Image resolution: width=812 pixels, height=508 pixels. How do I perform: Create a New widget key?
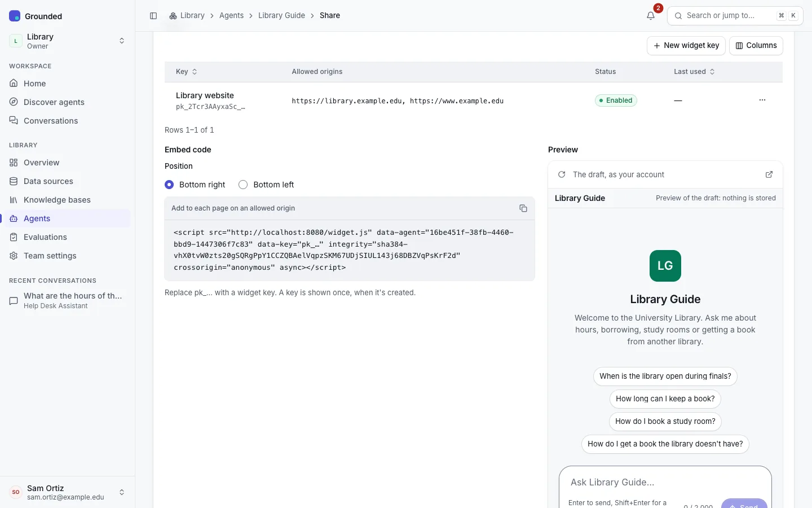tap(686, 46)
